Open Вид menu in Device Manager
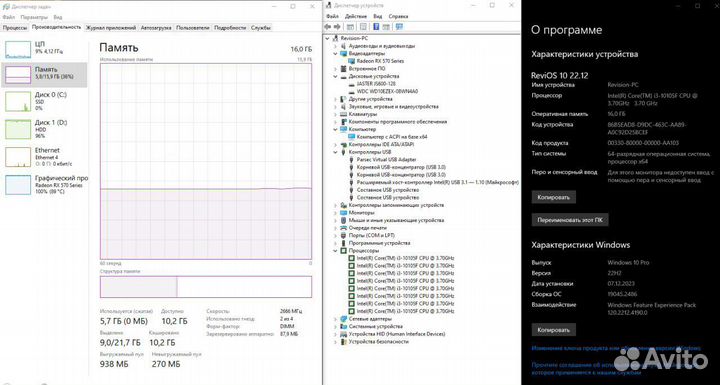 click(377, 16)
